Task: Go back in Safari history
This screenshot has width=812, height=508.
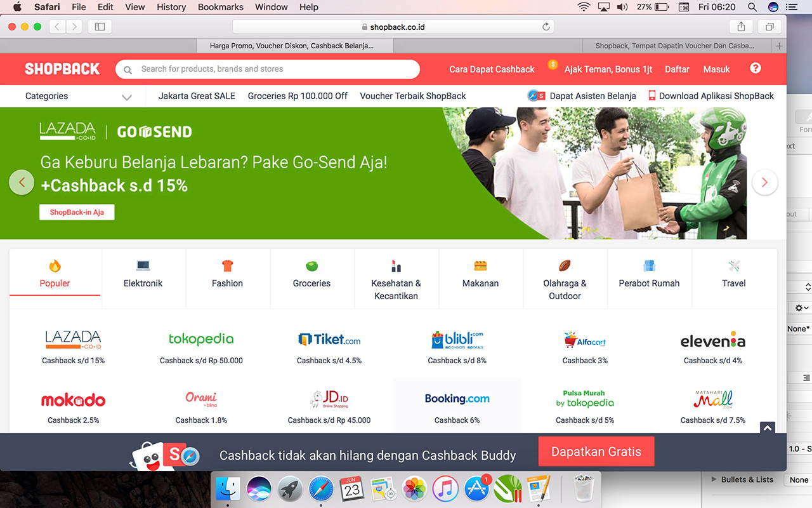Action: point(57,27)
